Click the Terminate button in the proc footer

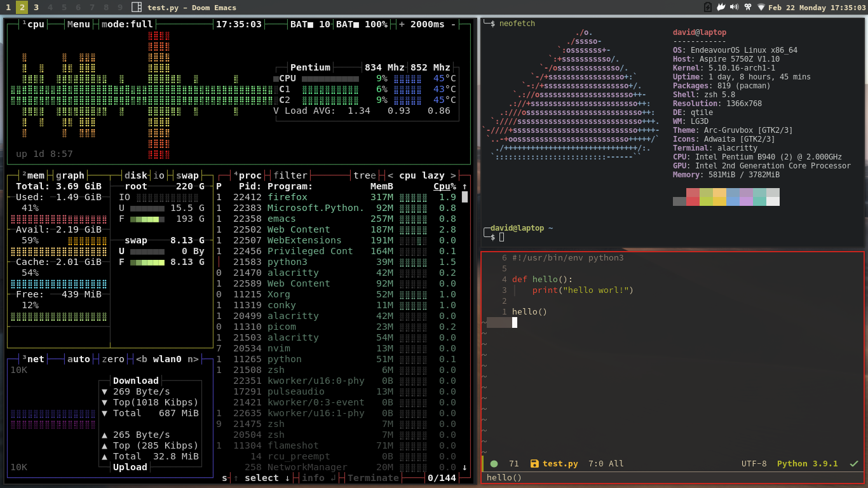373,478
